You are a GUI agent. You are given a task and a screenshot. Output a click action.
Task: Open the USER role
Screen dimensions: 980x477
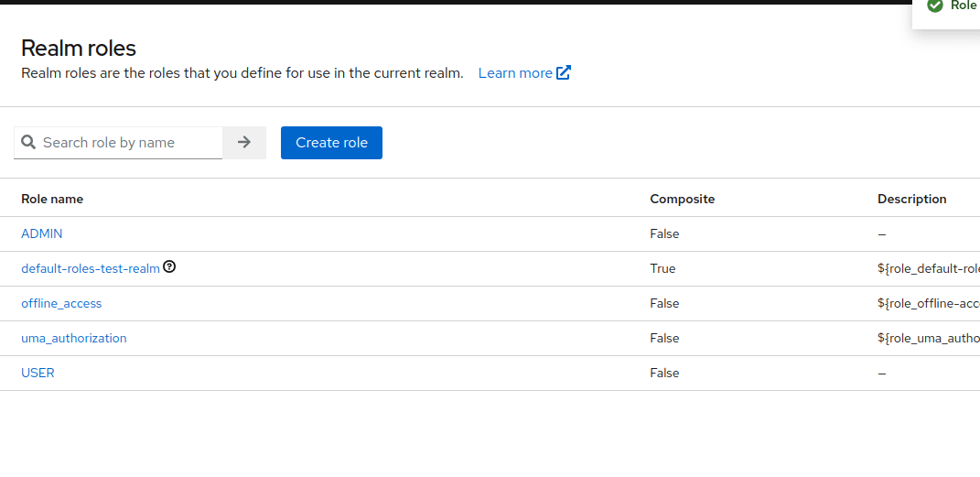38,373
